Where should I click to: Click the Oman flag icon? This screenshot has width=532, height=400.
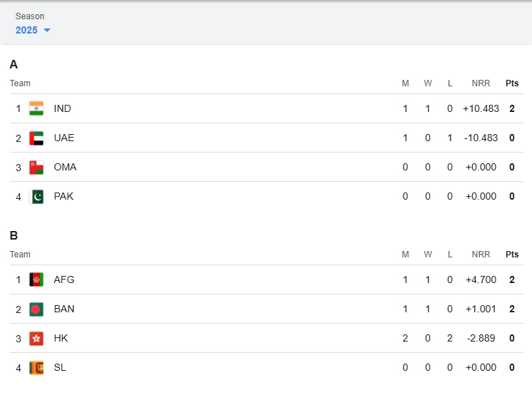pos(36,167)
